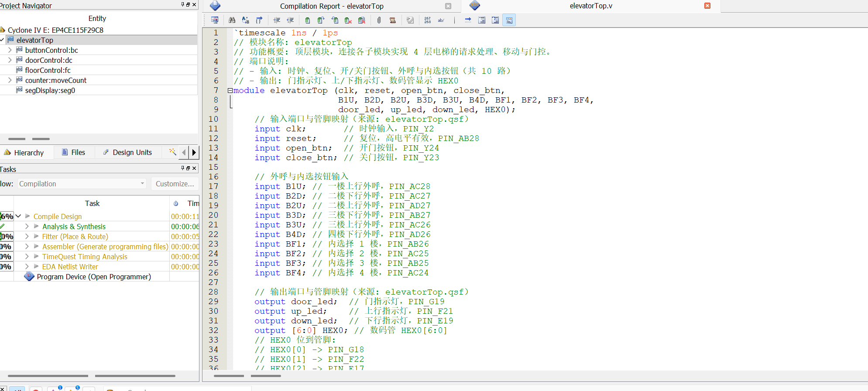Close the Compilation Report tab

click(x=448, y=6)
